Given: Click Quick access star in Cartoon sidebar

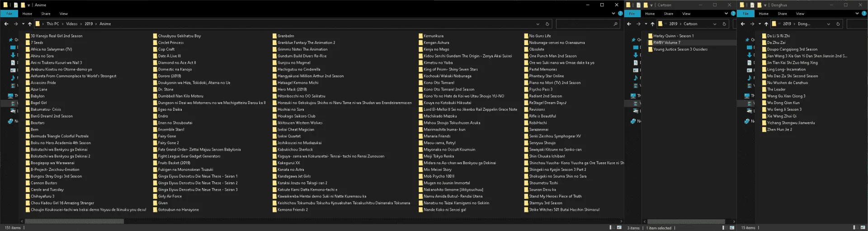Looking at the screenshot, I should coord(633,40).
